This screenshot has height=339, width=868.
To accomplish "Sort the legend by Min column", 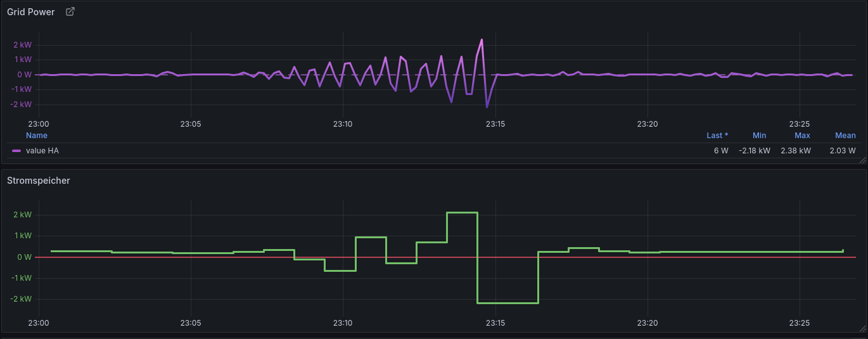I will [x=759, y=135].
